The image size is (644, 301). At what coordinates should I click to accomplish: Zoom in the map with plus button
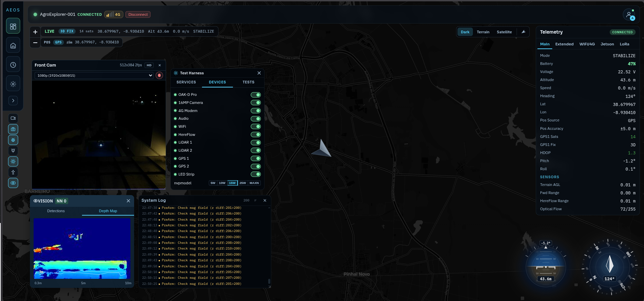(35, 32)
